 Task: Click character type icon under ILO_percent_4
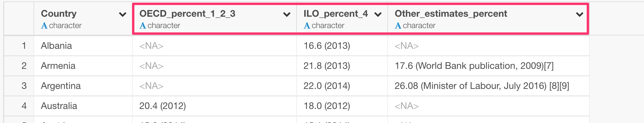(x=307, y=26)
